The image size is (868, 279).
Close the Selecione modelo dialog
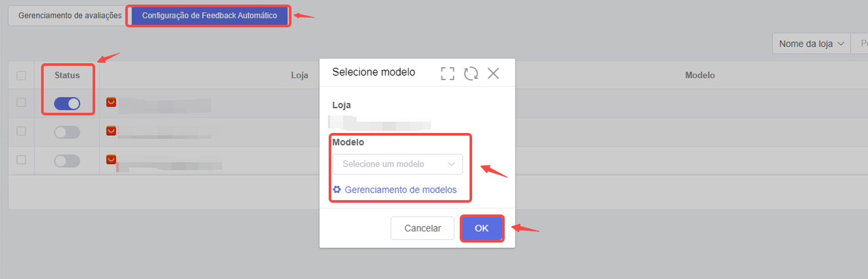tap(493, 73)
